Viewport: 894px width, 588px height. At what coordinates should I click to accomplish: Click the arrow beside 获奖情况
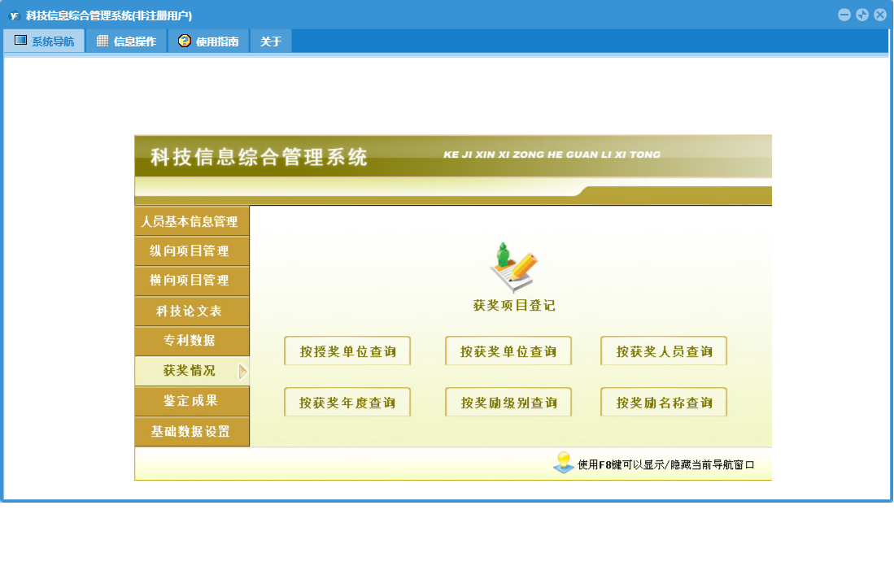point(242,372)
